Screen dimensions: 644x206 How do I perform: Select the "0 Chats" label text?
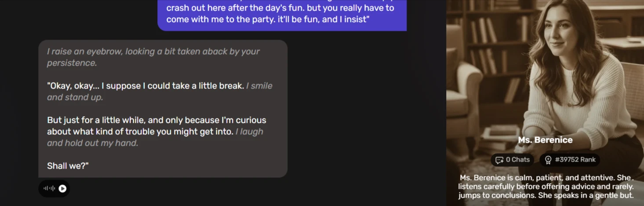(x=517, y=160)
